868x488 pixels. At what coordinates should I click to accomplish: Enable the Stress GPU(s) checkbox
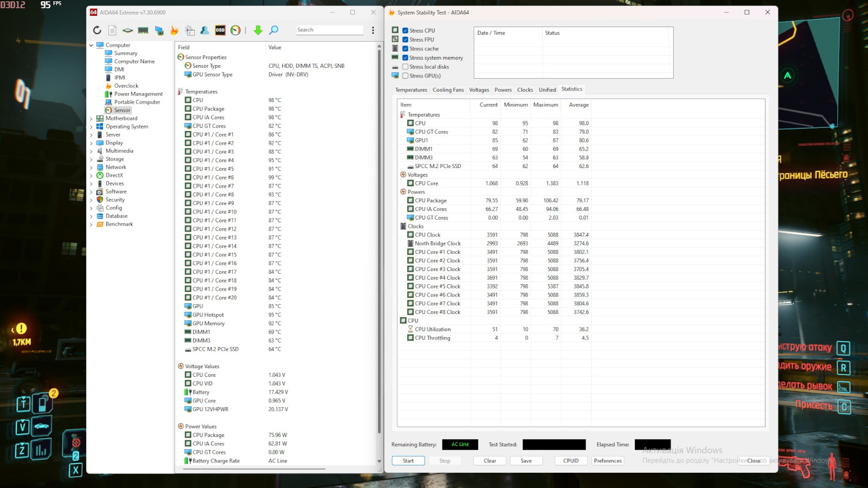click(405, 76)
